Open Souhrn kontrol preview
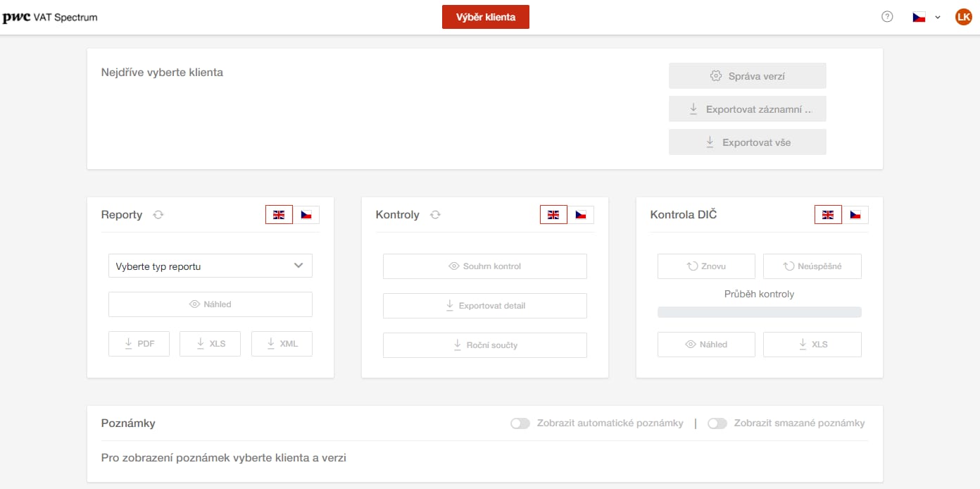980x489 pixels. [484, 266]
